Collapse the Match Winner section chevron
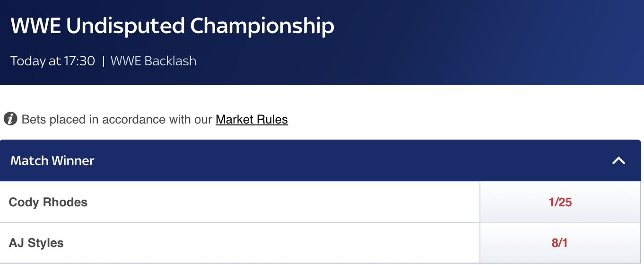 click(618, 160)
